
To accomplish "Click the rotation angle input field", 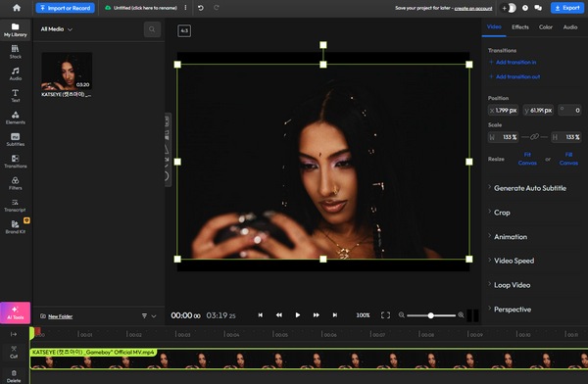I will (x=570, y=110).
